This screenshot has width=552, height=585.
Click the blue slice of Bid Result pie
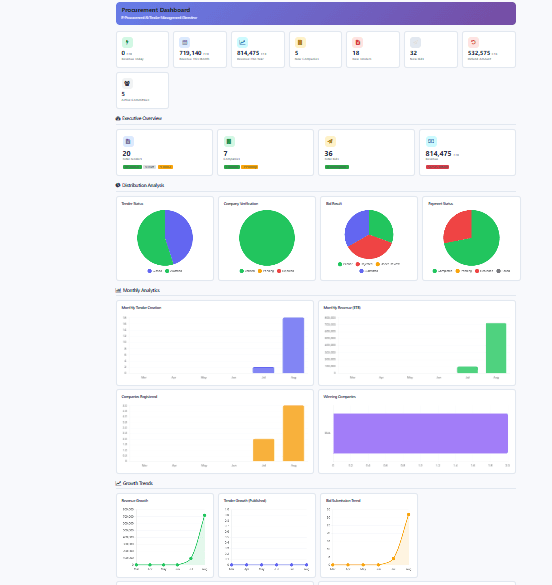(x=356, y=228)
